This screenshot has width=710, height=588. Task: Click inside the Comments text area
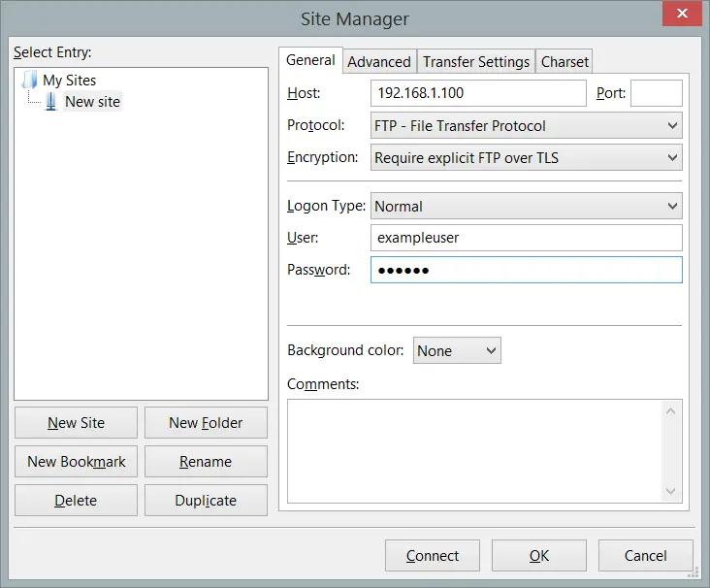click(x=475, y=451)
